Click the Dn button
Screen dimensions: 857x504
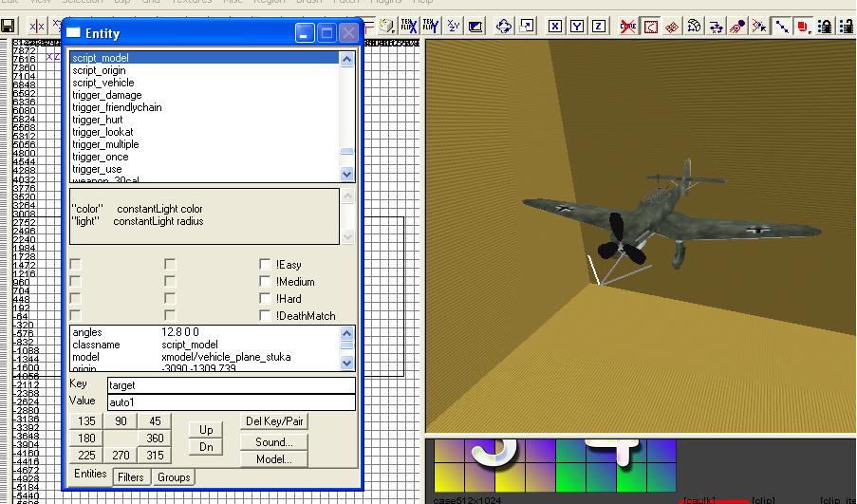coord(206,447)
